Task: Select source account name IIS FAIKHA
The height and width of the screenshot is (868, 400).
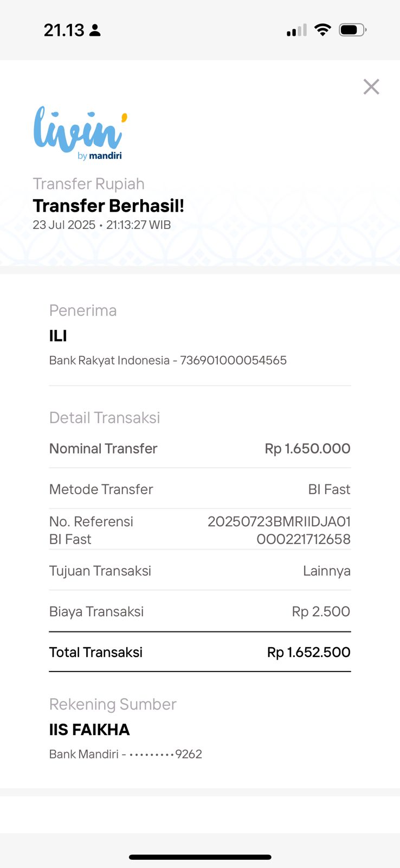Action: [89, 730]
